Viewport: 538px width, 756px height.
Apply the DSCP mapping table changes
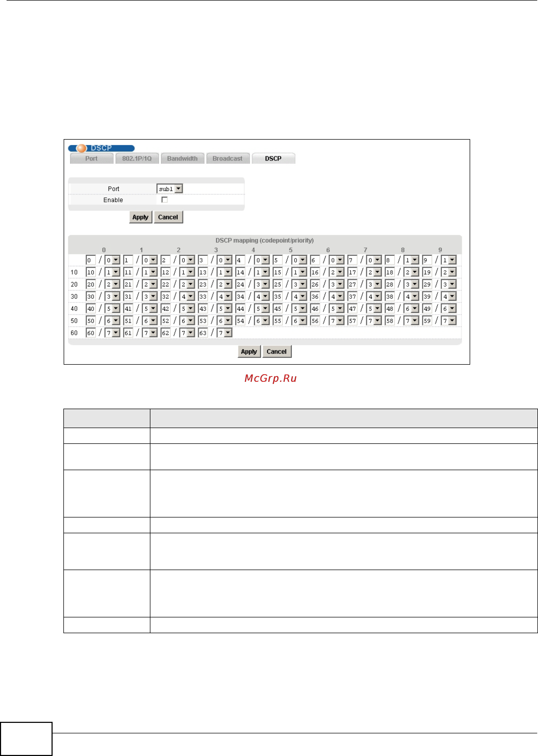pos(249,352)
